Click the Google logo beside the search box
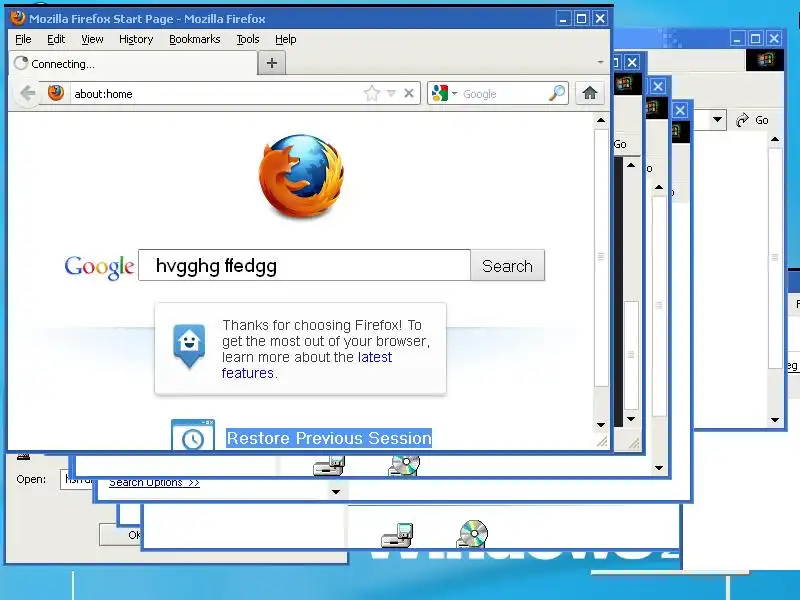The image size is (800, 600). 99,267
